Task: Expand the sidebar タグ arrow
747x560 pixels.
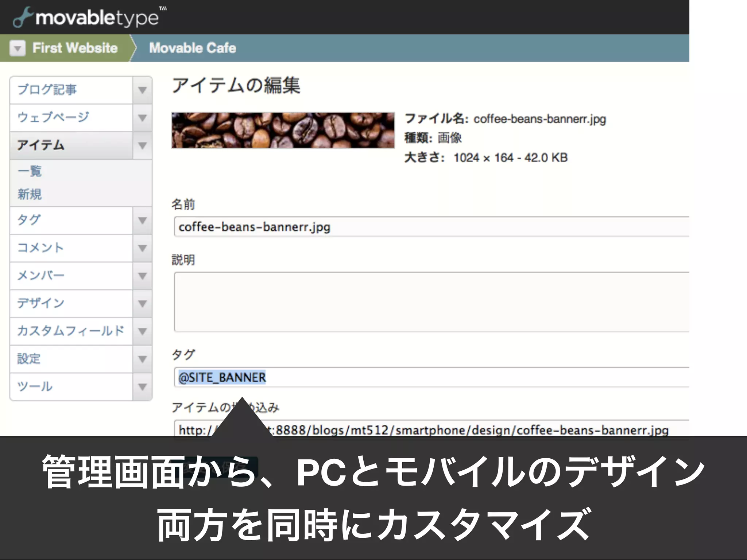Action: click(143, 220)
